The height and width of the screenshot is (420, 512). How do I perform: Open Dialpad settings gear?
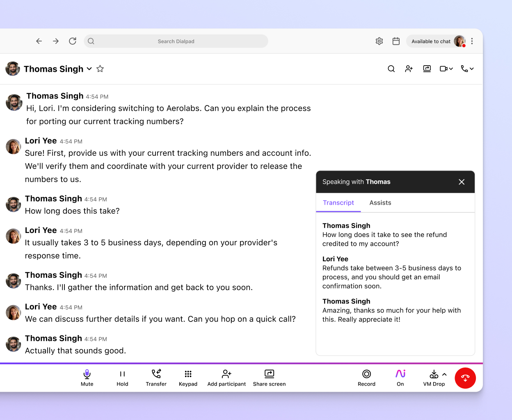tap(379, 41)
